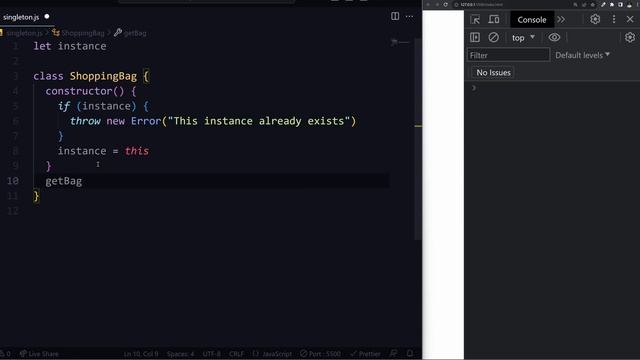Click the editor vertical scrollbar
640x360 pixels.
(x=418, y=139)
